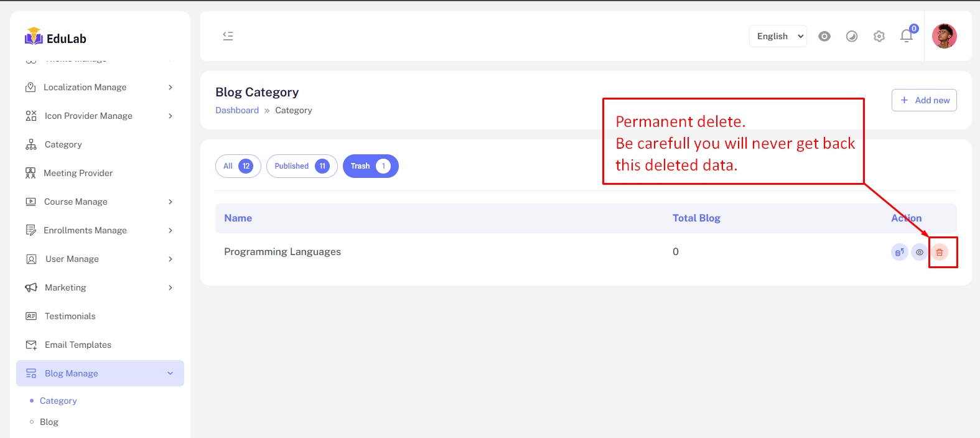This screenshot has height=438, width=980.
Task: Click the EduLab logo
Action: (55, 37)
